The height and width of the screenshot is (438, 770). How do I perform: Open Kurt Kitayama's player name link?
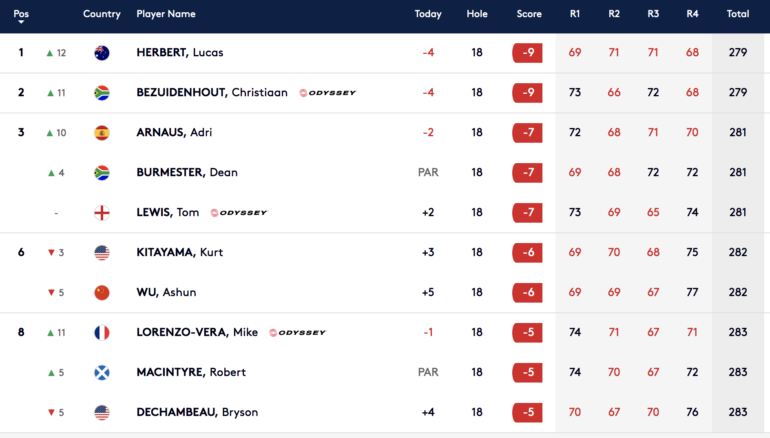[x=180, y=252]
